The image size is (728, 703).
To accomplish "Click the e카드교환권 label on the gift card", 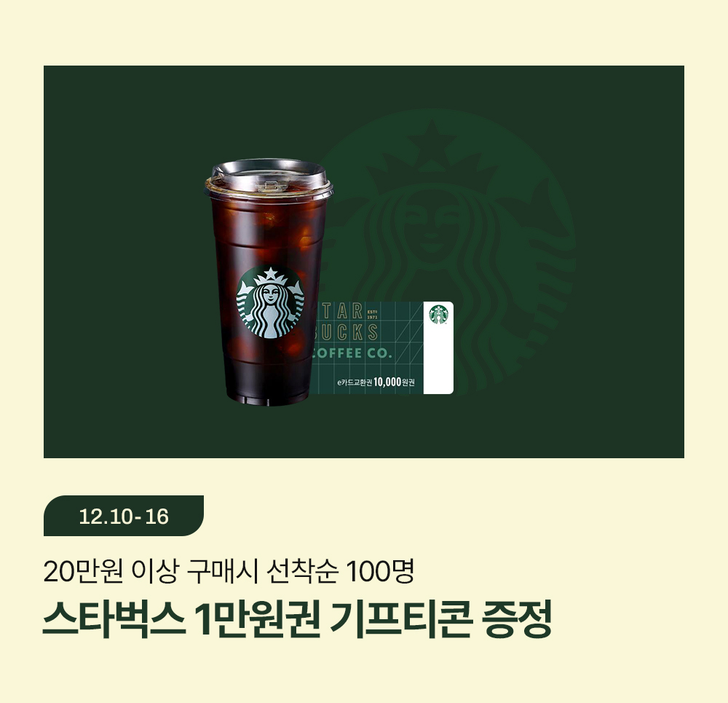I will click(x=355, y=382).
